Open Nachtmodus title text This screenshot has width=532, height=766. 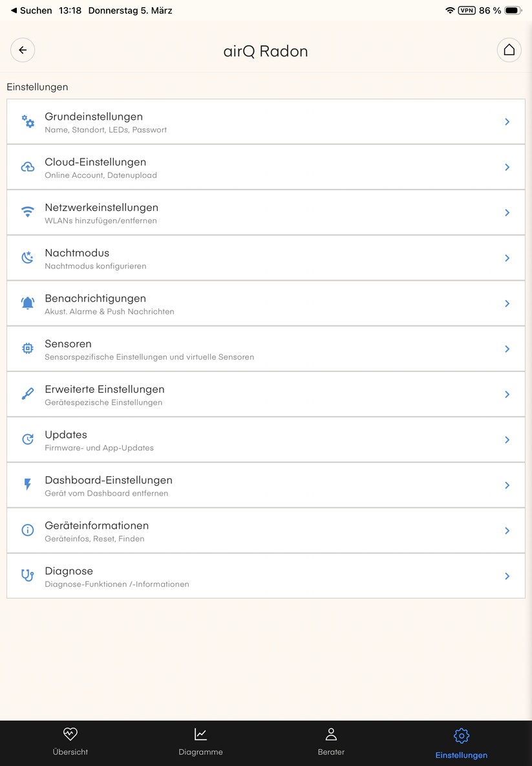[77, 252]
